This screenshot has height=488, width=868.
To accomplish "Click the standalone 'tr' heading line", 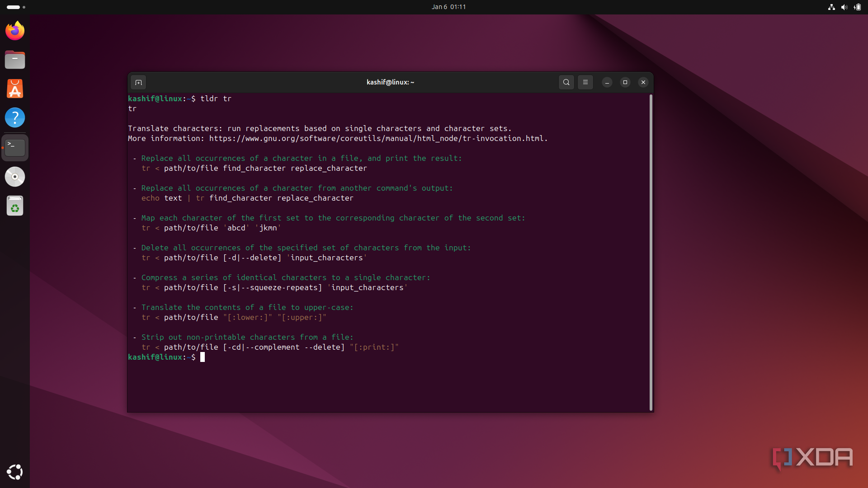I will [132, 108].
